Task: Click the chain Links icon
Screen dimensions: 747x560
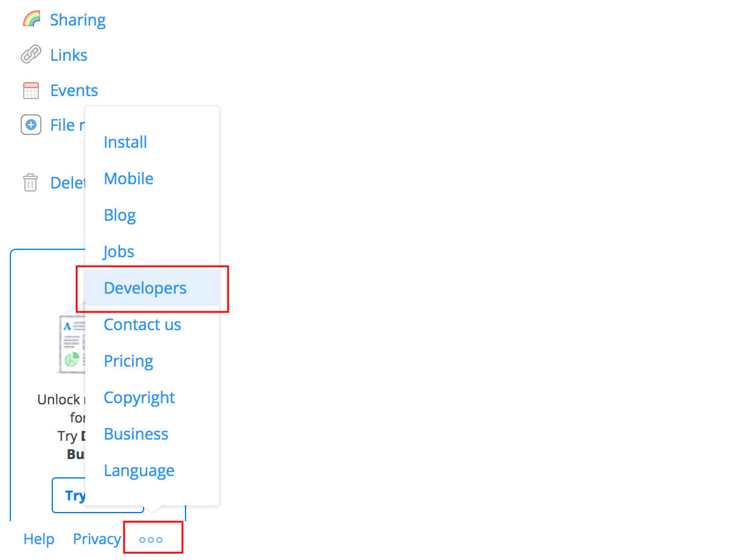Action: pyautogui.click(x=30, y=55)
